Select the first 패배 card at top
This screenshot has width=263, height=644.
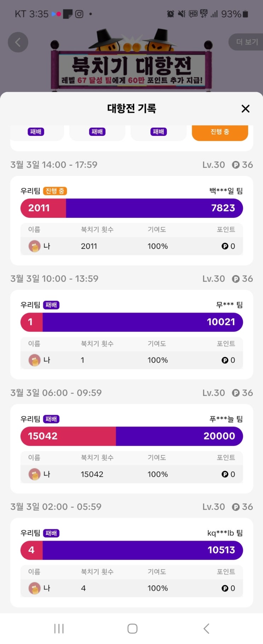click(36, 132)
